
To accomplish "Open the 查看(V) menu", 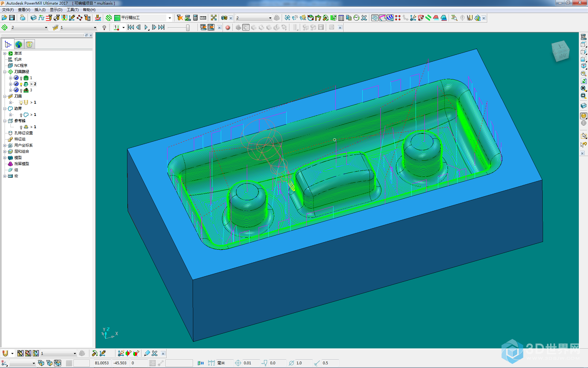I will [24, 10].
